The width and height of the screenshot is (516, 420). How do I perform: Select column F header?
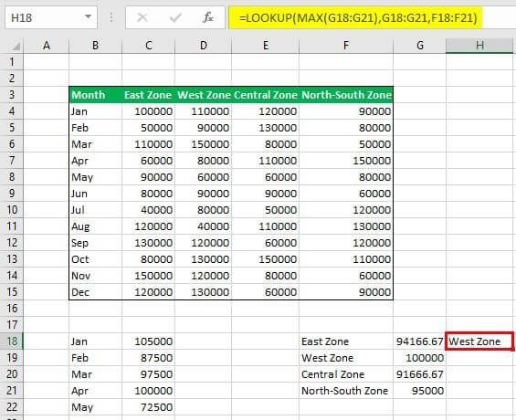point(346,46)
